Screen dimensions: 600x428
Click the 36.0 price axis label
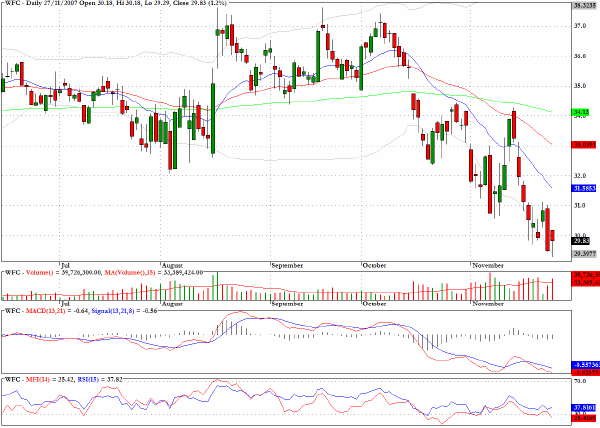[x=580, y=56]
